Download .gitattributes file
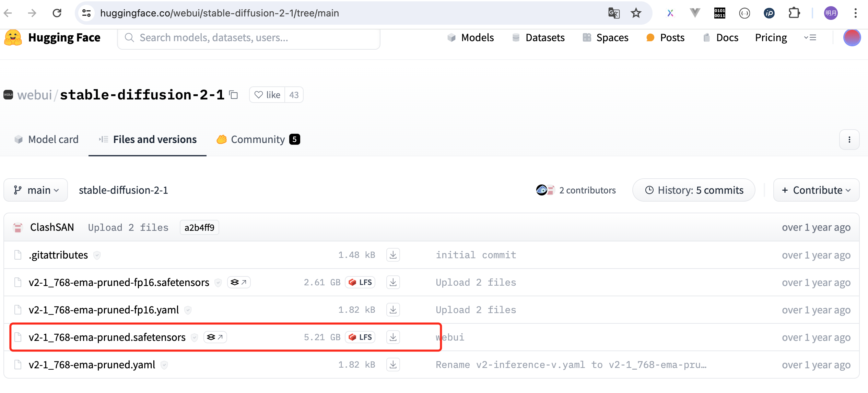The height and width of the screenshot is (393, 868). [393, 255]
